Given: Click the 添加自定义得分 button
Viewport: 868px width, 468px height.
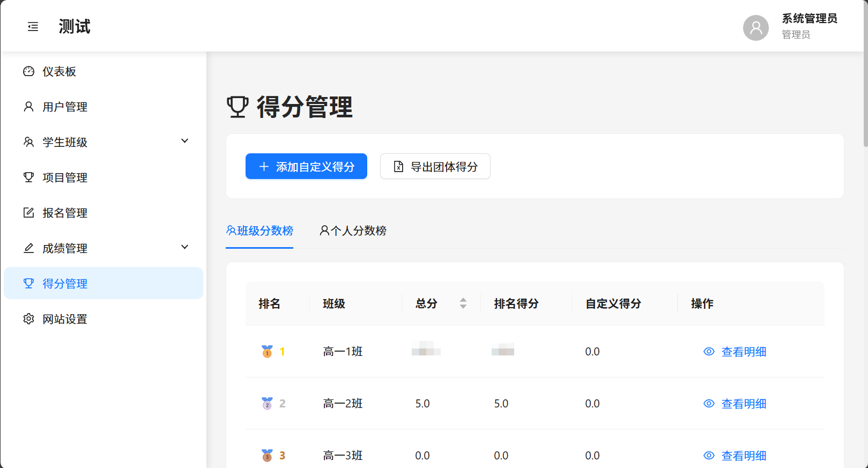Looking at the screenshot, I should pos(306,167).
